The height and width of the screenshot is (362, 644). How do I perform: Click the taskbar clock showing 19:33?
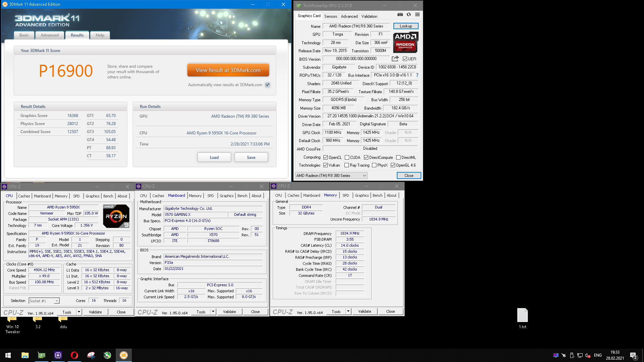(615, 352)
